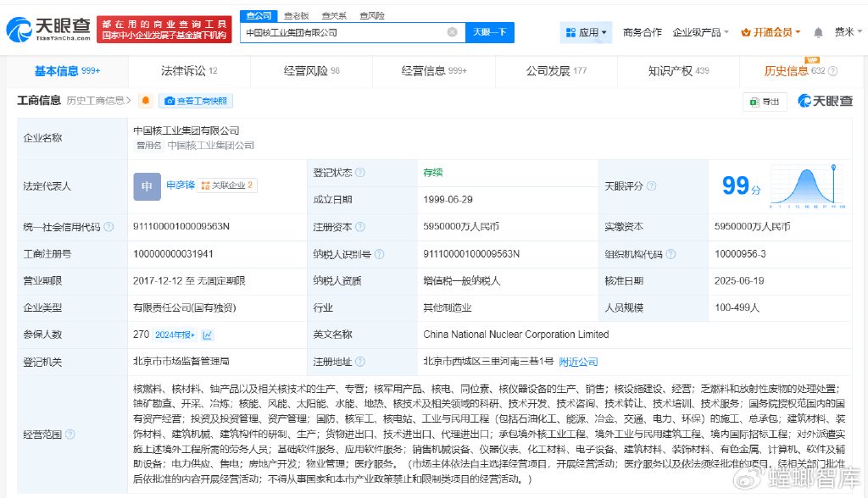Image resolution: width=868 pixels, height=498 pixels.
Task: Click the 附近公司 link
Action: pyautogui.click(x=578, y=362)
